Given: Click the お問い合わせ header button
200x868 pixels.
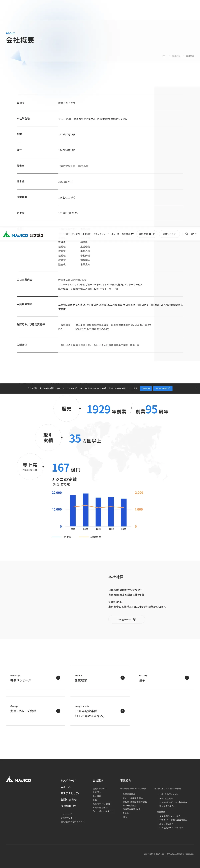Looking at the screenshot, I should [169, 234].
